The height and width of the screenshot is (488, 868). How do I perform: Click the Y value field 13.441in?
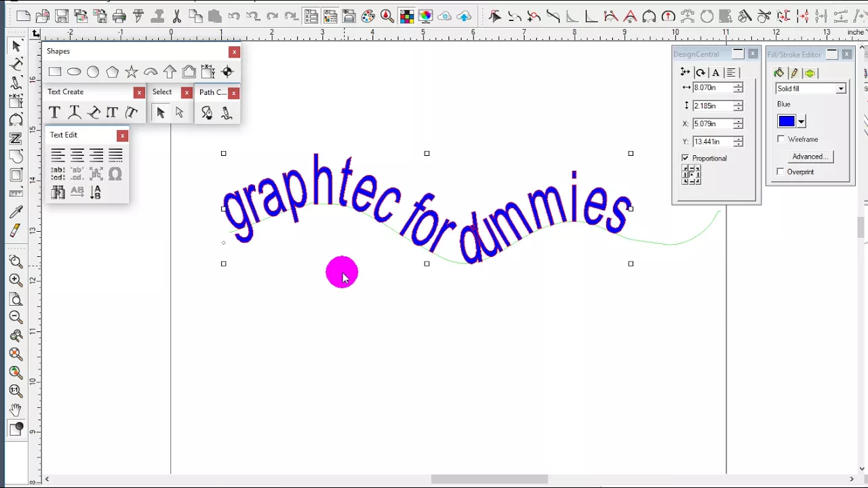[x=713, y=142]
